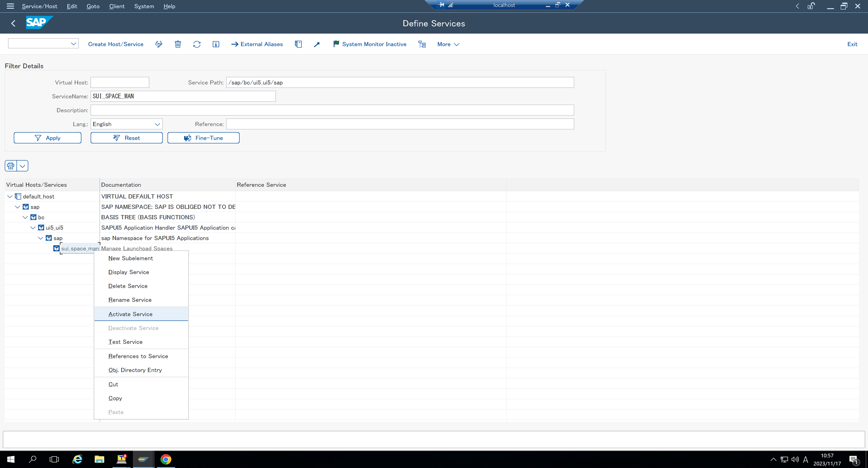Click the hierarchy view icon near More
This screenshot has width=868, height=468.
click(422, 44)
